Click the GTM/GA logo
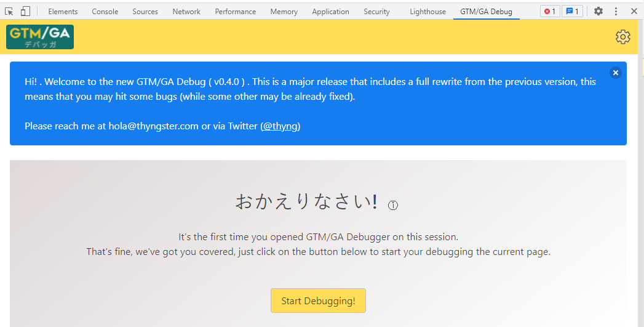This screenshot has width=644, height=327. pos(40,37)
